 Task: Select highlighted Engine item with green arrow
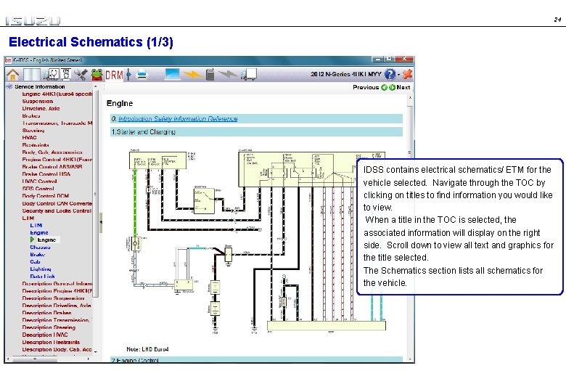(x=46, y=240)
